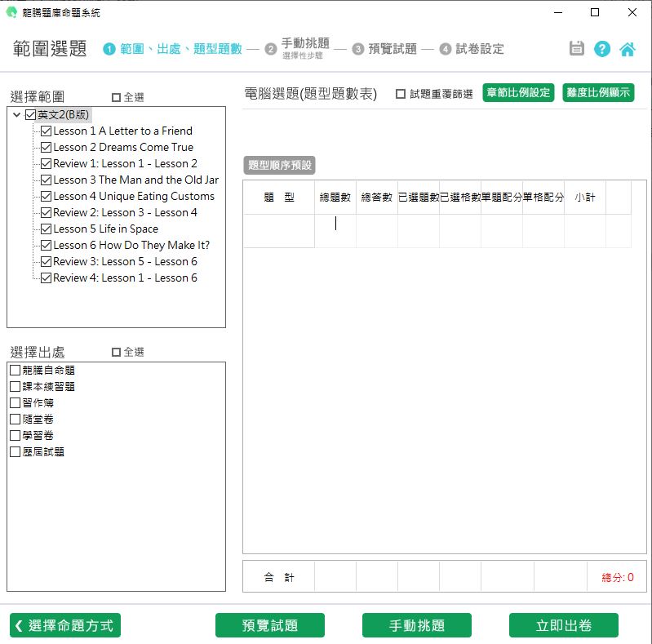652x644 pixels.
Task: Click the app logo in title bar
Action: click(x=11, y=12)
